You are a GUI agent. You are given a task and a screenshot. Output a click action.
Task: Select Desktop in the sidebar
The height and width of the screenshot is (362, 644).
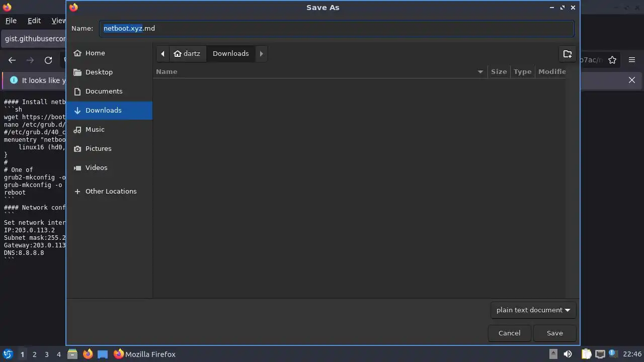tap(109, 72)
